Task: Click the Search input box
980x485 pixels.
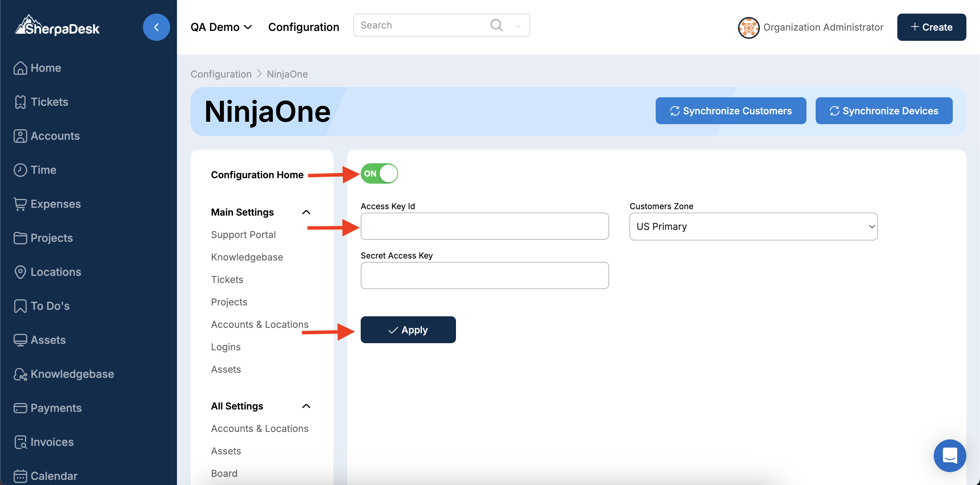Action: [441, 25]
